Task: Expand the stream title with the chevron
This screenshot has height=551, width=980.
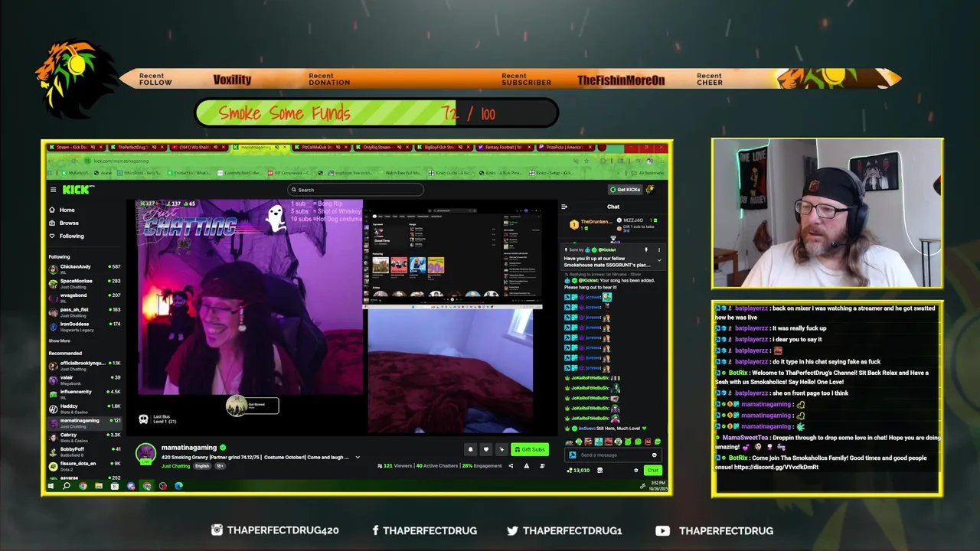Action: [x=357, y=458]
